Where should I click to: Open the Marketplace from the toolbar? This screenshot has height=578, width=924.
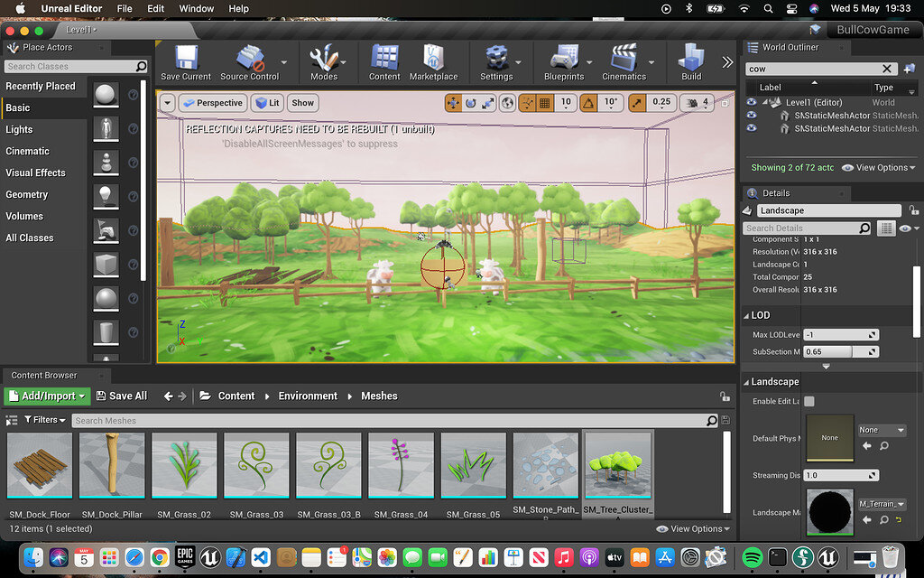click(x=434, y=58)
